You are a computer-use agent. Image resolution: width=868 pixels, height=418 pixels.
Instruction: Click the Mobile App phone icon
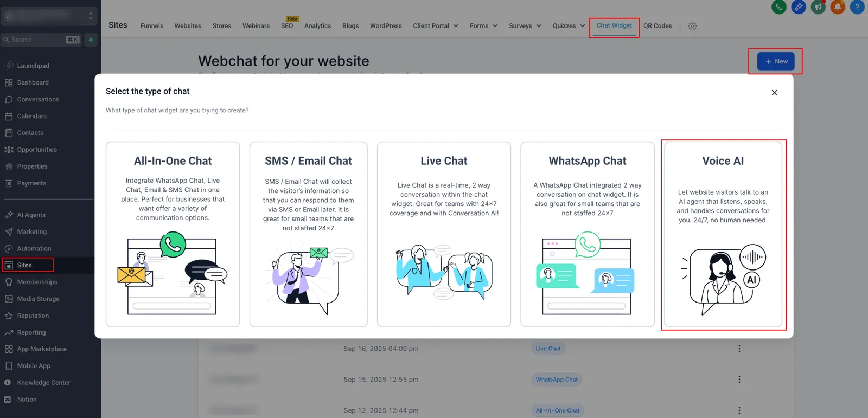[x=9, y=366]
